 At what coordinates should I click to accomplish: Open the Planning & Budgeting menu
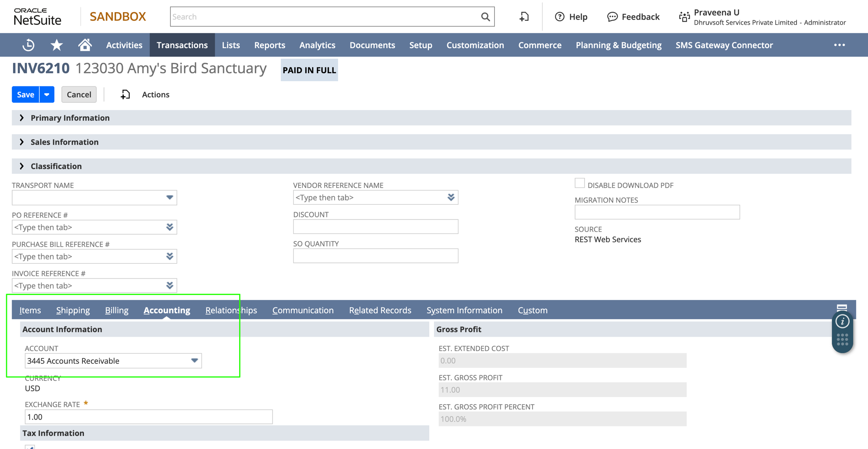click(618, 45)
